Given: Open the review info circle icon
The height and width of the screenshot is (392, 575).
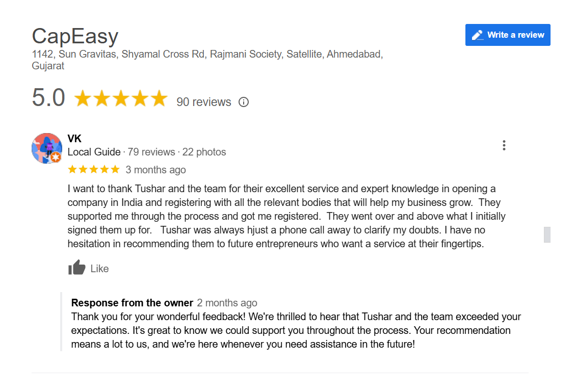Looking at the screenshot, I should [244, 102].
